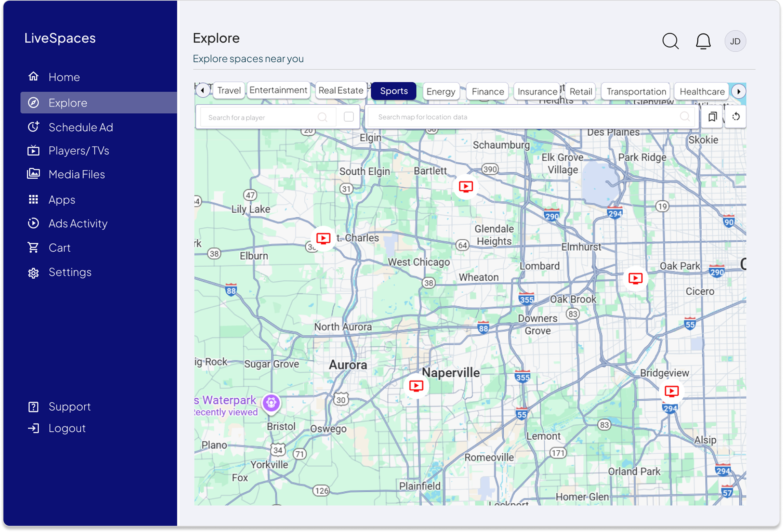The image size is (783, 532).
Task: Click the Schaumburg label on the map
Action: click(501, 145)
